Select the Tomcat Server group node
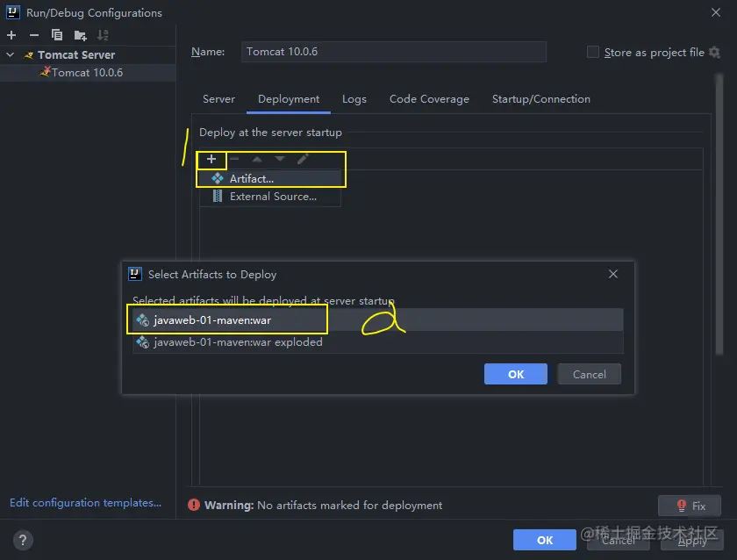Viewport: 737px width, 560px height. [x=76, y=55]
